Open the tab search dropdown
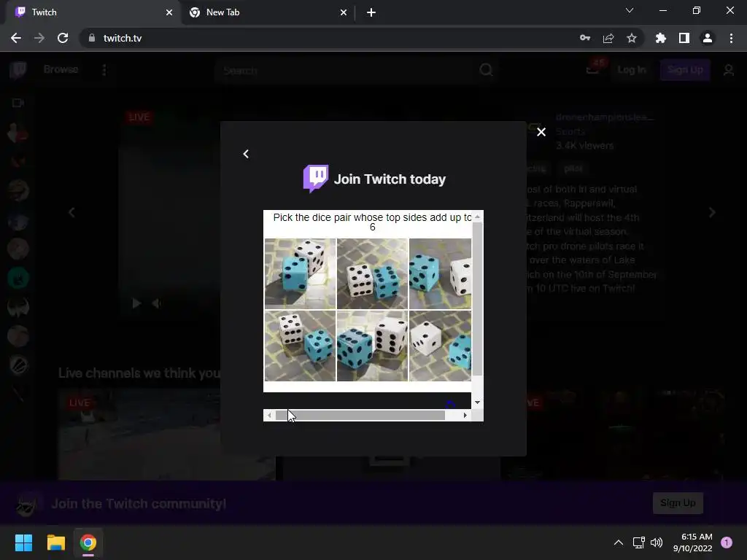Image resolution: width=747 pixels, height=560 pixels. coord(630,10)
